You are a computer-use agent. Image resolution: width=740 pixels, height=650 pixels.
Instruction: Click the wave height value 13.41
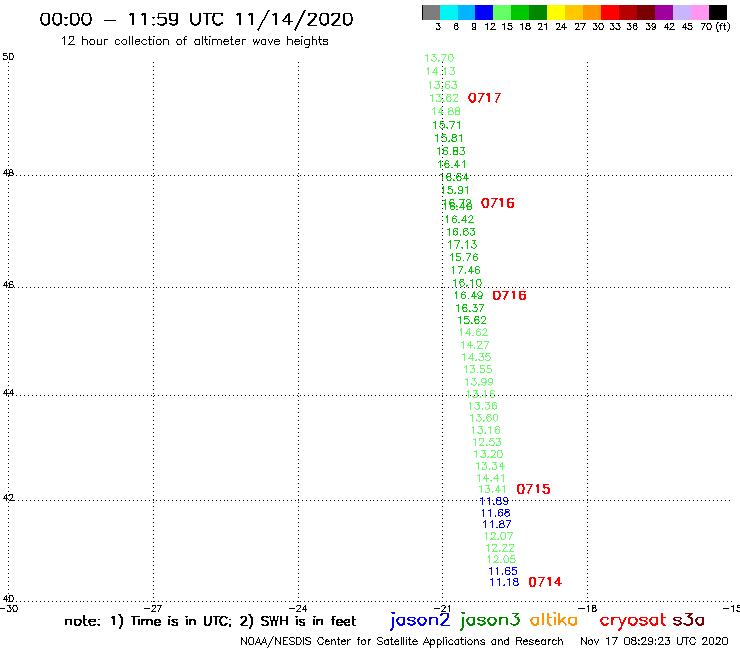492,490
